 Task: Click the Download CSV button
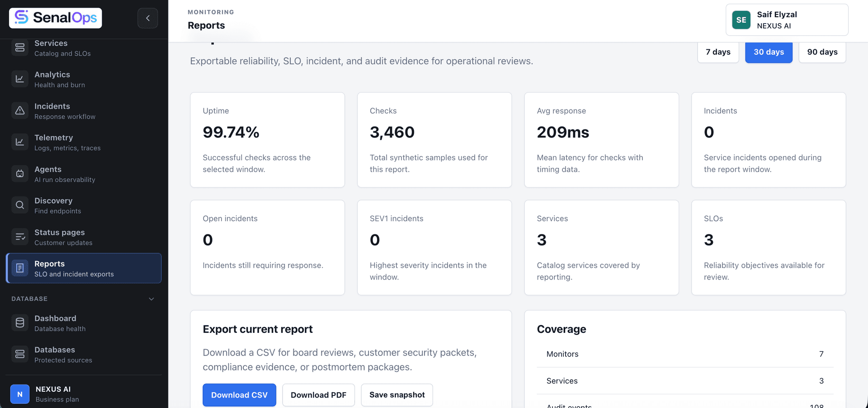[239, 395]
